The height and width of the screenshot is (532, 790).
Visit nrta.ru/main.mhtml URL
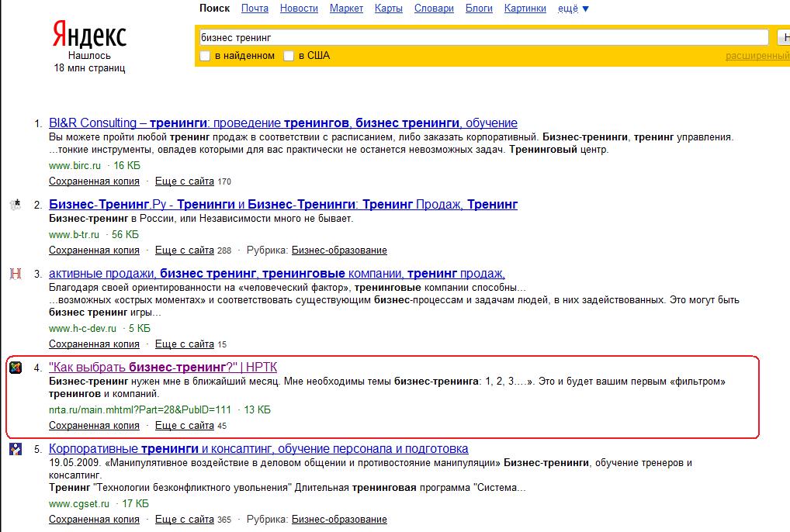140,410
